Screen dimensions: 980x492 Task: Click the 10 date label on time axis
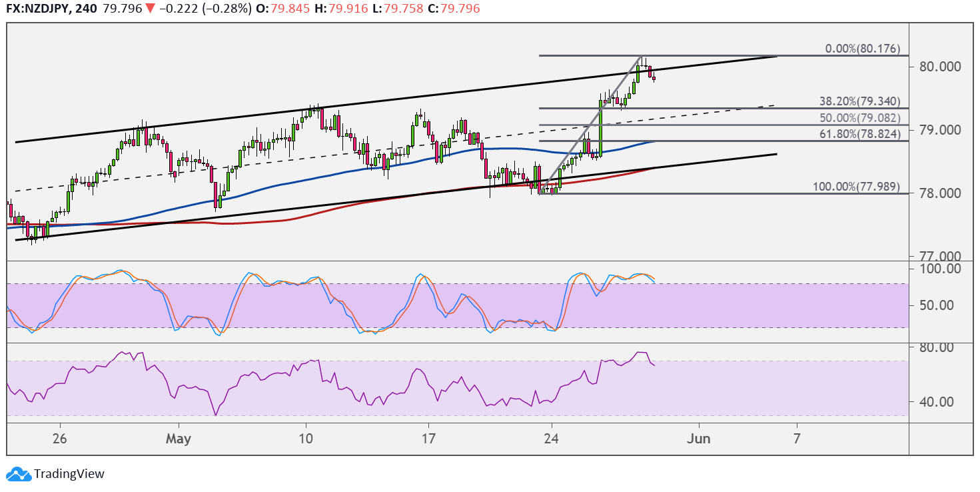306,437
